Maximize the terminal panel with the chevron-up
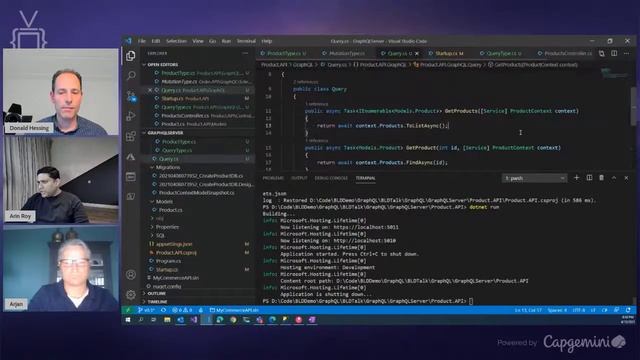 (613, 178)
